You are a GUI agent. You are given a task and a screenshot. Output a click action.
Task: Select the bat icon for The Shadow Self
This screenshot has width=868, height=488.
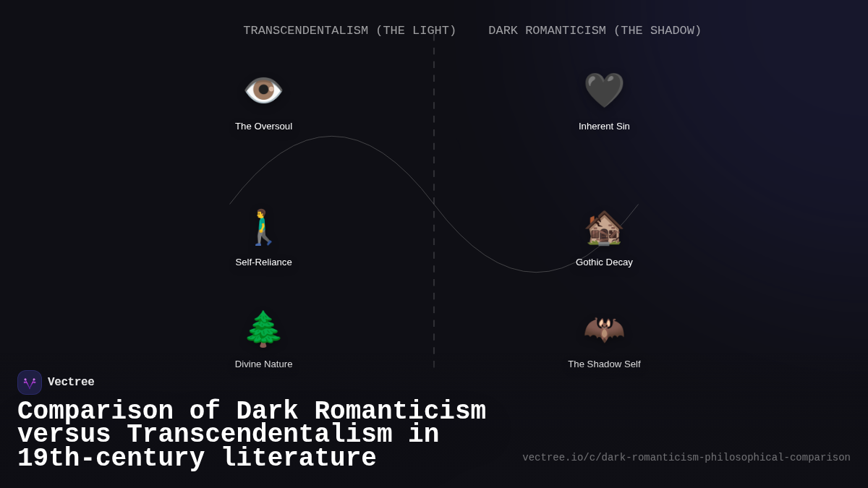604,328
